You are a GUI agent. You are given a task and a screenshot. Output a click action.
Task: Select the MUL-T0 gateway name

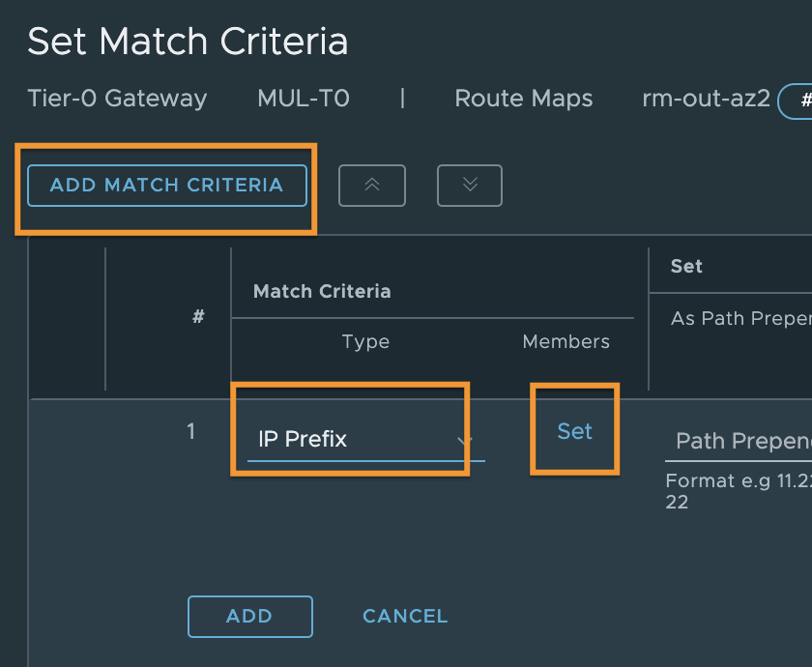(x=304, y=98)
